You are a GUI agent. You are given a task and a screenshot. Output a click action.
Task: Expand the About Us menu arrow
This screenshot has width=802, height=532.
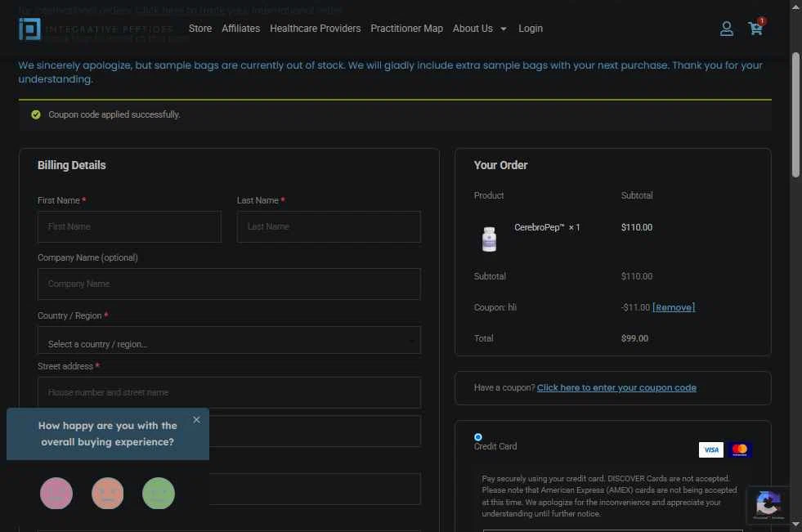click(x=504, y=29)
